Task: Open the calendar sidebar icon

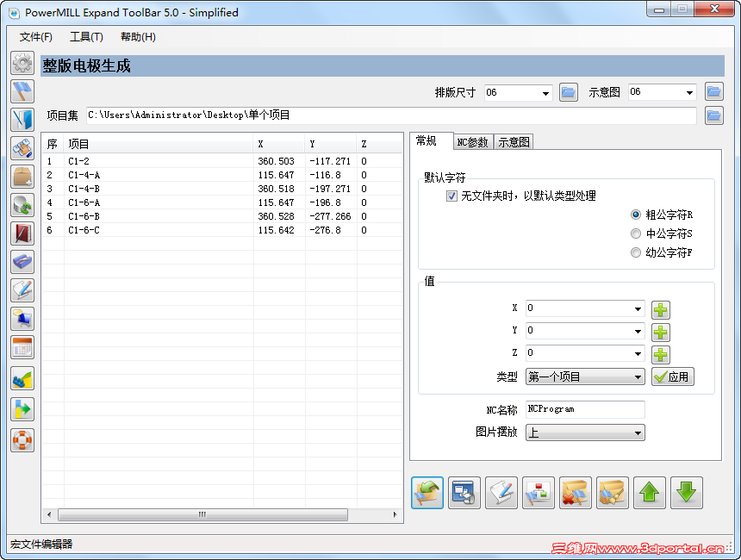Action: coord(22,348)
